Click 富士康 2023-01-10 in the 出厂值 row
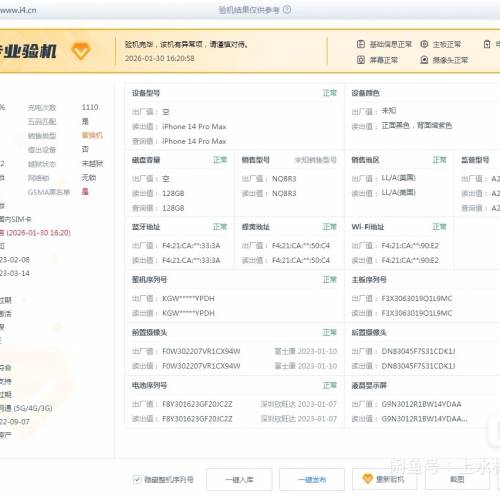Image resolution: width=500 pixels, height=500 pixels. 306,351
